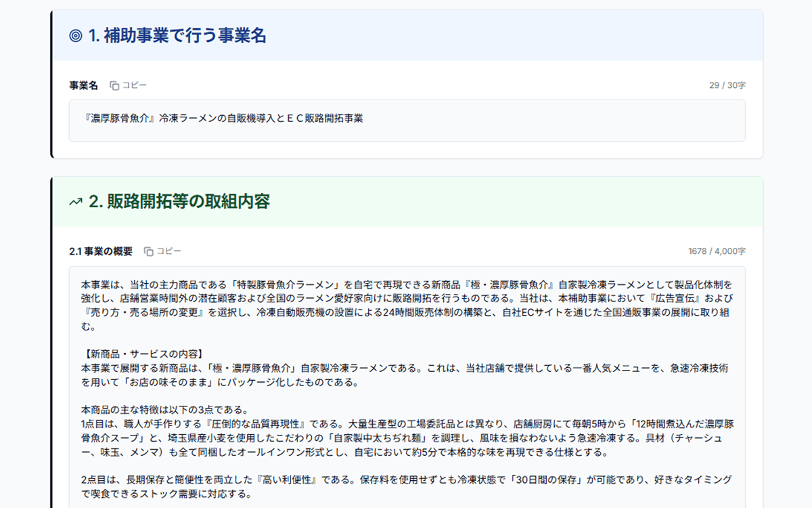
Task: Click inside the 事業名 text box
Action: click(406, 119)
